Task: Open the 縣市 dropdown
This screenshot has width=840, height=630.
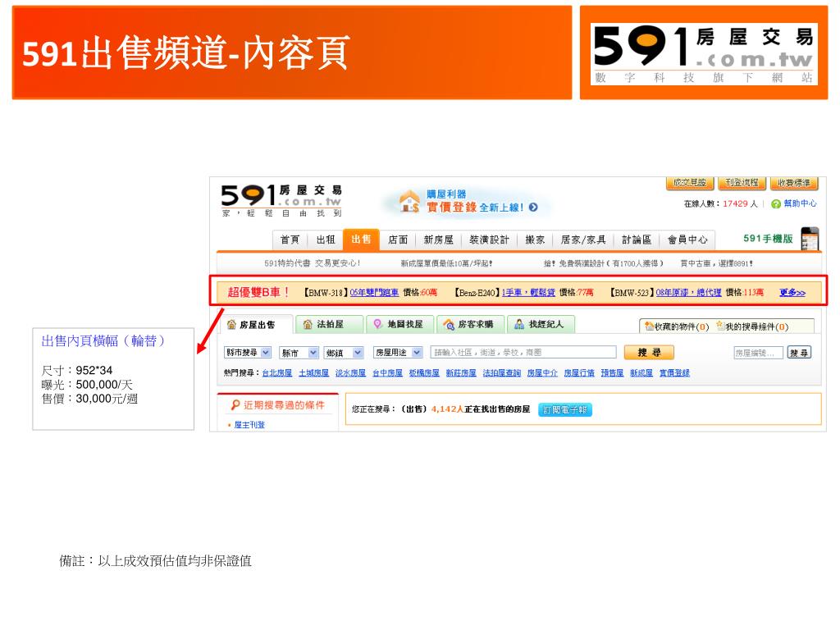Action: coord(299,353)
